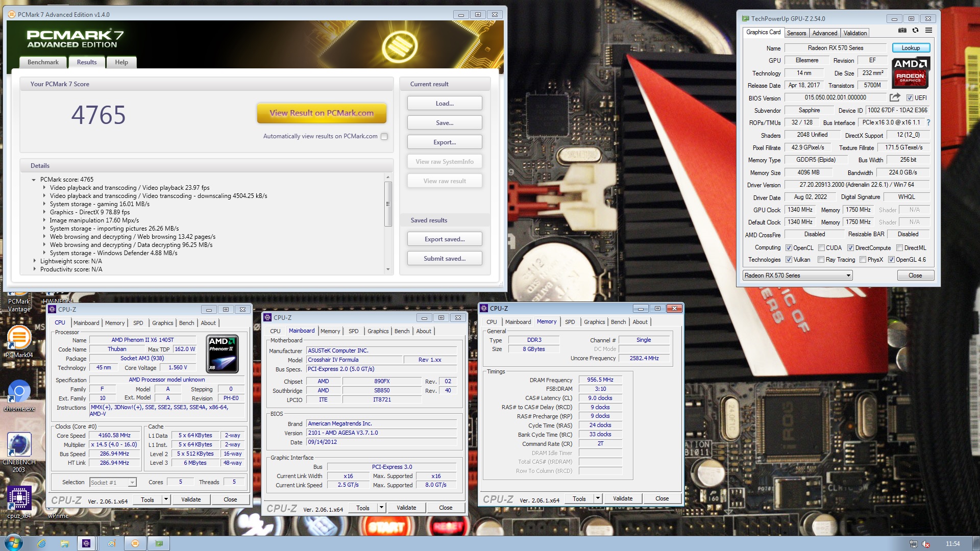The height and width of the screenshot is (551, 980).
Task: Click the GPU-Z Name field Radeon RX 570 Series
Action: pyautogui.click(x=835, y=48)
